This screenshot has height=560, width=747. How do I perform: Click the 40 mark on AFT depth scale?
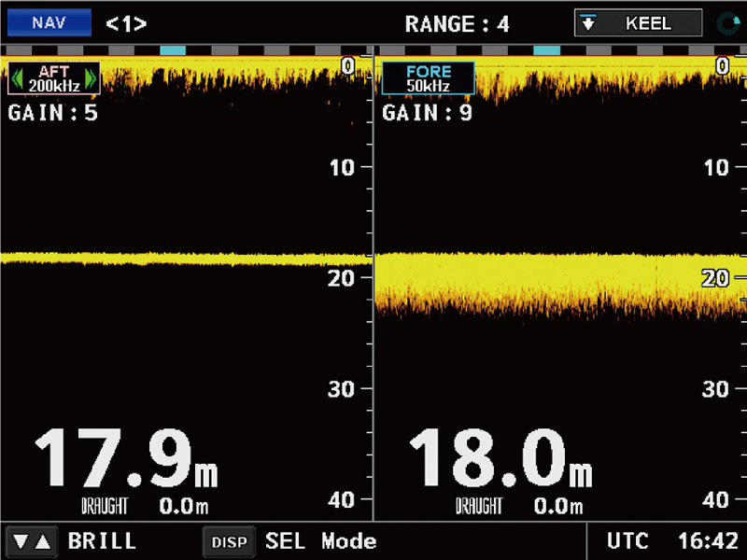click(x=341, y=500)
